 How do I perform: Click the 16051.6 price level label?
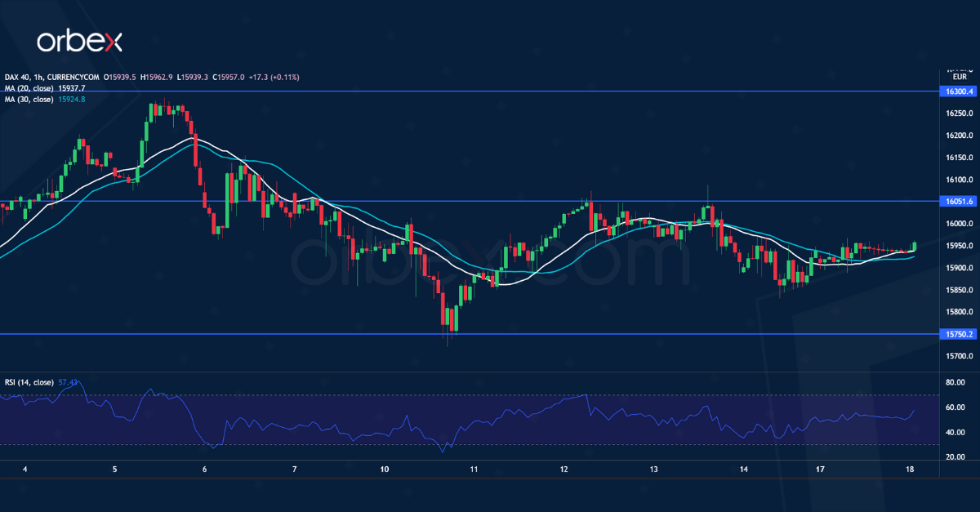point(959,201)
